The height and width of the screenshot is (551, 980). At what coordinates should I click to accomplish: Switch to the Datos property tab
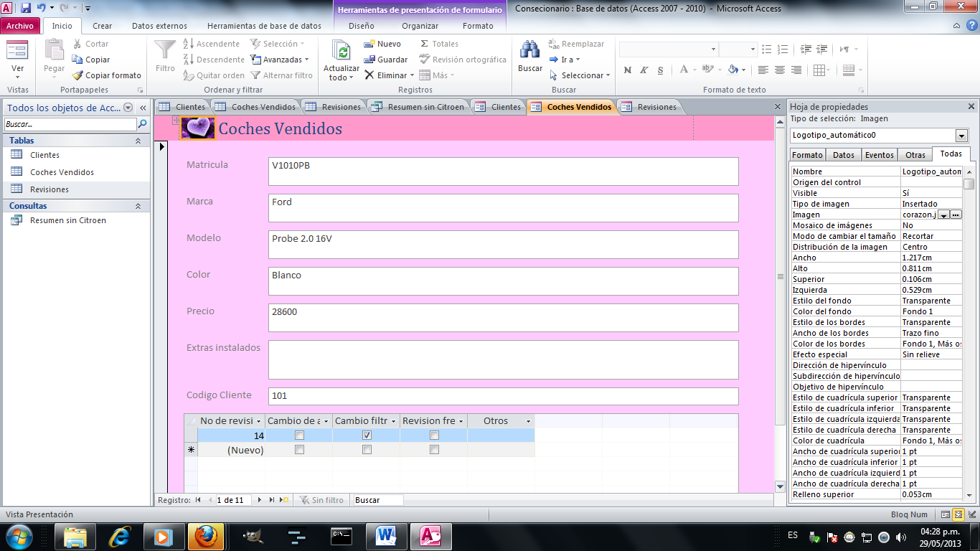click(x=843, y=154)
